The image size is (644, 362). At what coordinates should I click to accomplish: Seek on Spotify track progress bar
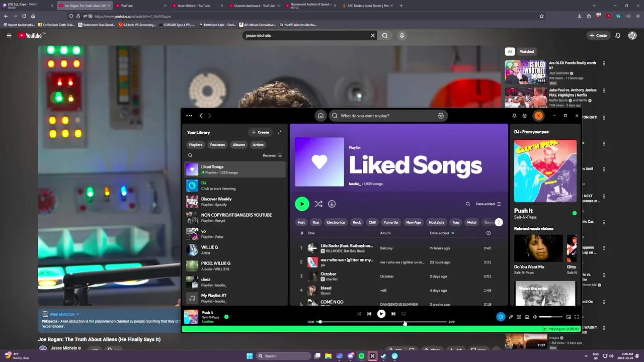tap(382, 322)
